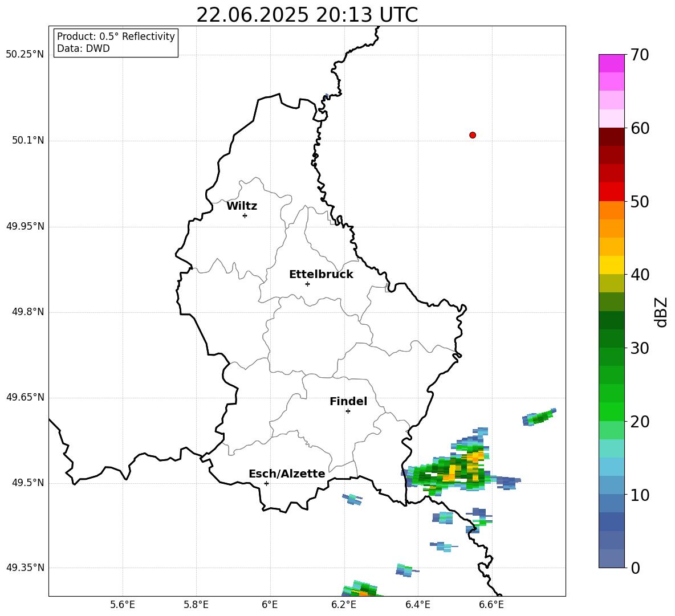Image resolution: width=675 pixels, height=616 pixels.
Task: Click the 49.8°N latitude label
Action: point(27,312)
